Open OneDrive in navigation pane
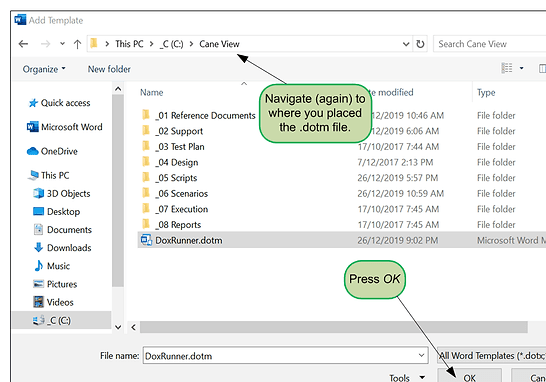The height and width of the screenshot is (382, 546). point(59,151)
